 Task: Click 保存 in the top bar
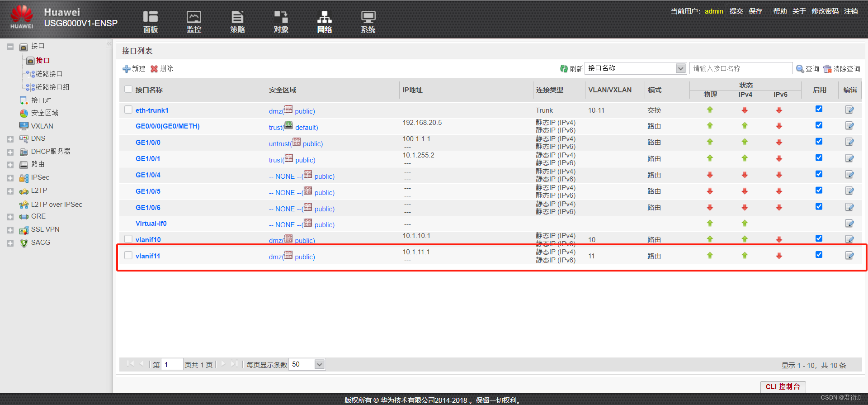click(x=755, y=11)
